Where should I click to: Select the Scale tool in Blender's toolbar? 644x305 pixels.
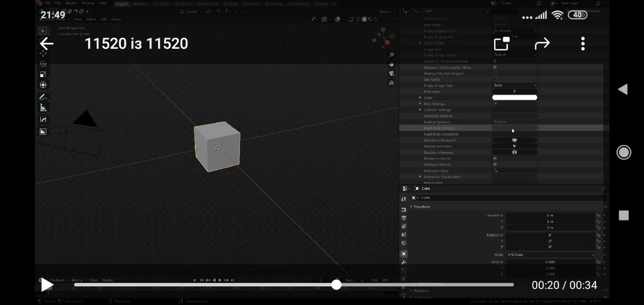coord(43,74)
